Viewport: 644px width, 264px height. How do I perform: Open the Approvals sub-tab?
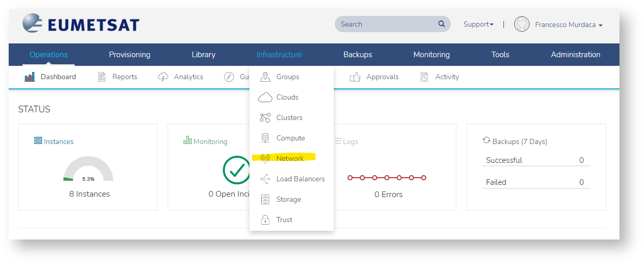pyautogui.click(x=382, y=77)
